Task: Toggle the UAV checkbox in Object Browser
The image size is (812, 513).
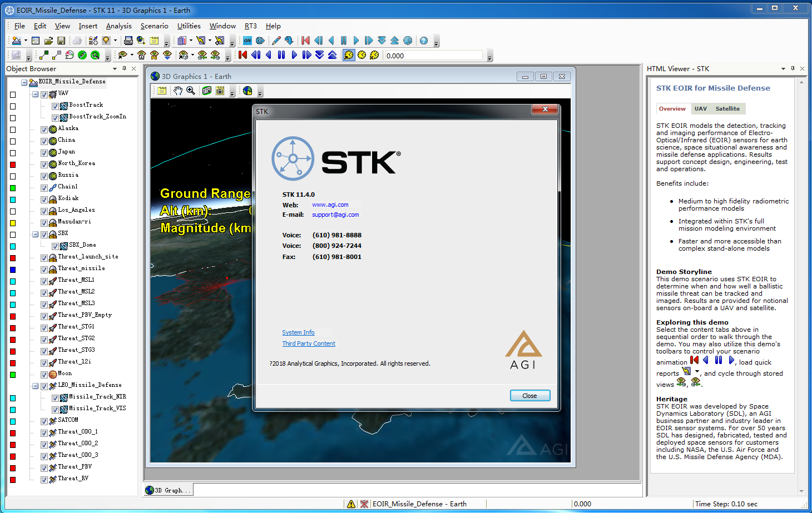Action: [x=44, y=94]
